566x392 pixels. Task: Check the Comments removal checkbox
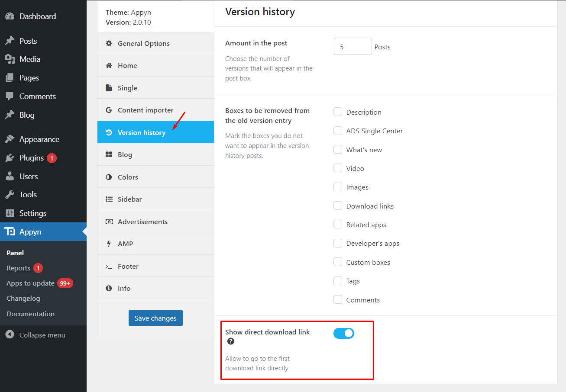pyautogui.click(x=338, y=300)
